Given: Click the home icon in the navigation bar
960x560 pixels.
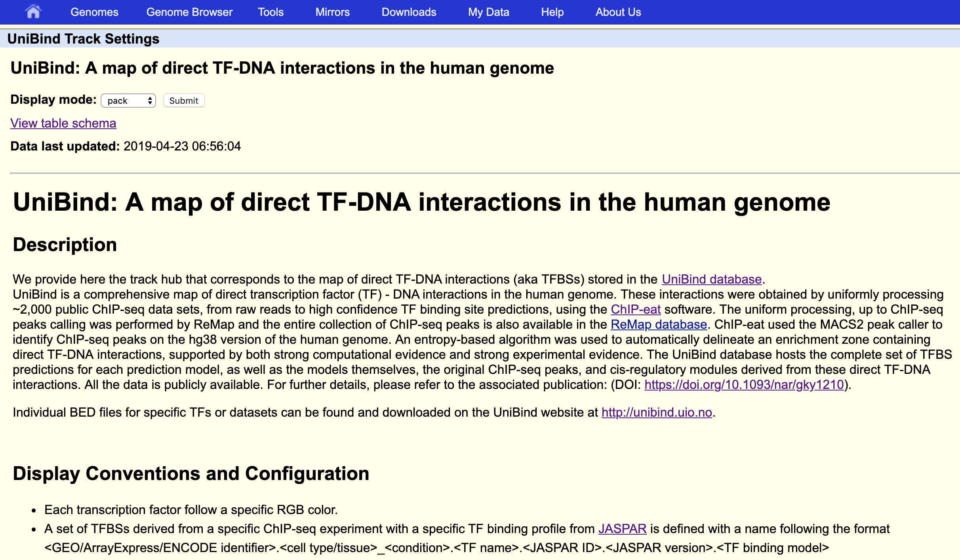Looking at the screenshot, I should (34, 12).
